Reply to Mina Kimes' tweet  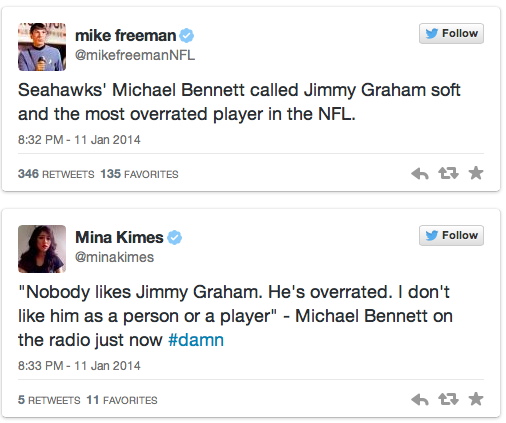pyautogui.click(x=420, y=399)
